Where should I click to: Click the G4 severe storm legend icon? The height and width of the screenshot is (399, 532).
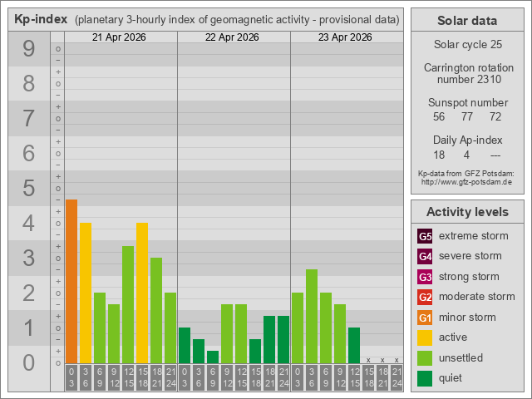(x=425, y=256)
